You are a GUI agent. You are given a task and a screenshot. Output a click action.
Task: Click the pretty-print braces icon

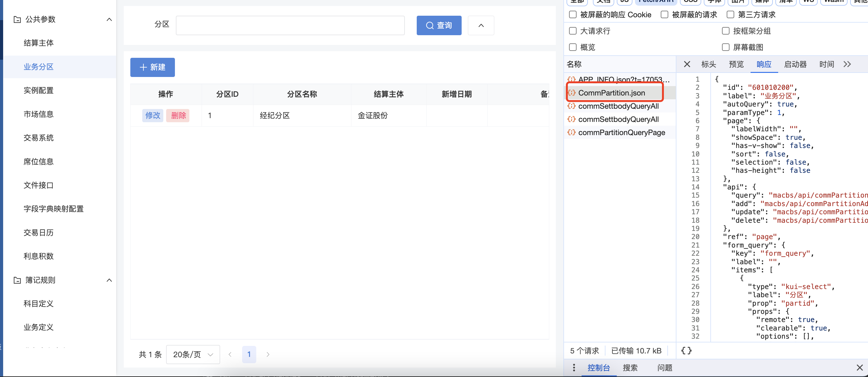click(x=686, y=351)
